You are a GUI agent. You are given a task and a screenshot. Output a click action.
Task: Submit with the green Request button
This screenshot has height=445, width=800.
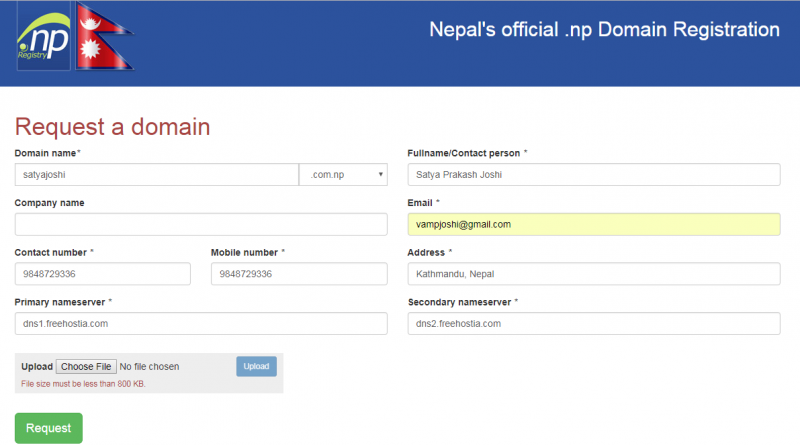click(48, 428)
